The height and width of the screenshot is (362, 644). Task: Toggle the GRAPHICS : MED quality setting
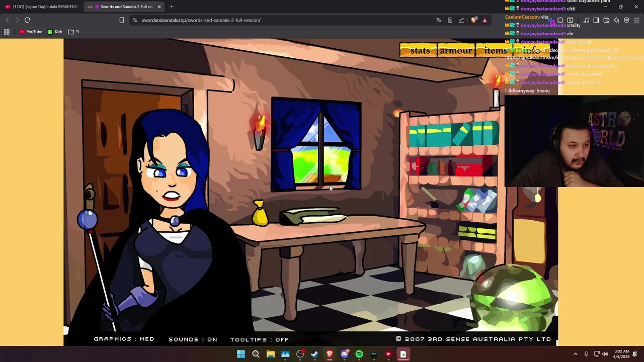click(124, 339)
